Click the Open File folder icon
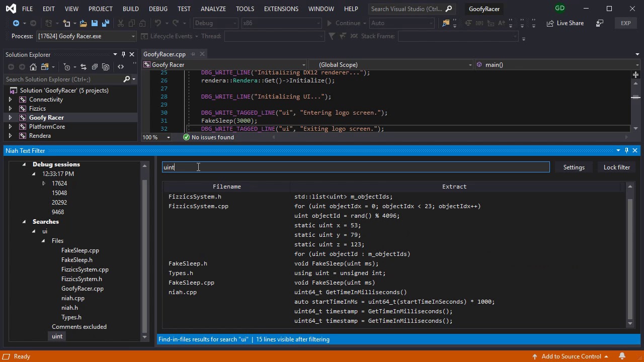Viewport: 644px width, 362px height. (83, 23)
